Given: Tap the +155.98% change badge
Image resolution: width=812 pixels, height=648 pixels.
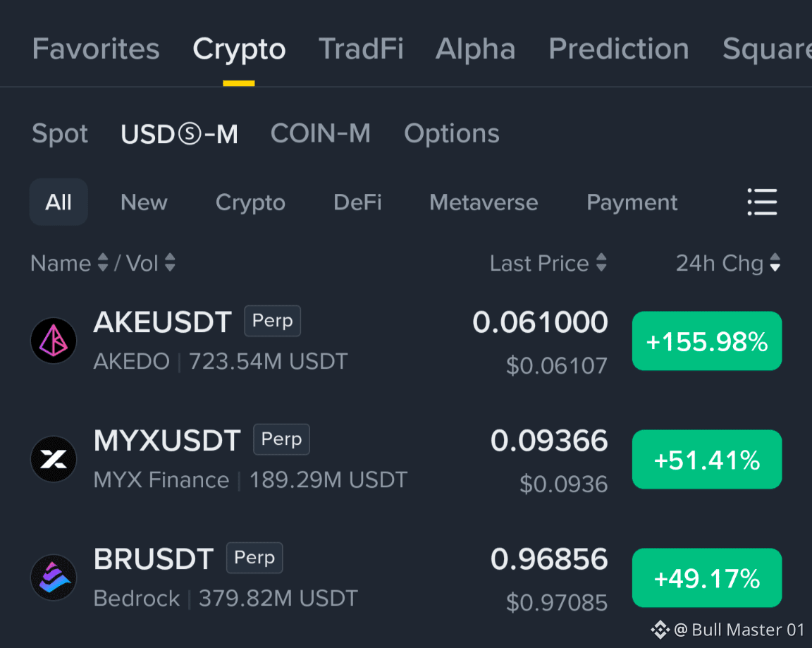Looking at the screenshot, I should (x=707, y=341).
